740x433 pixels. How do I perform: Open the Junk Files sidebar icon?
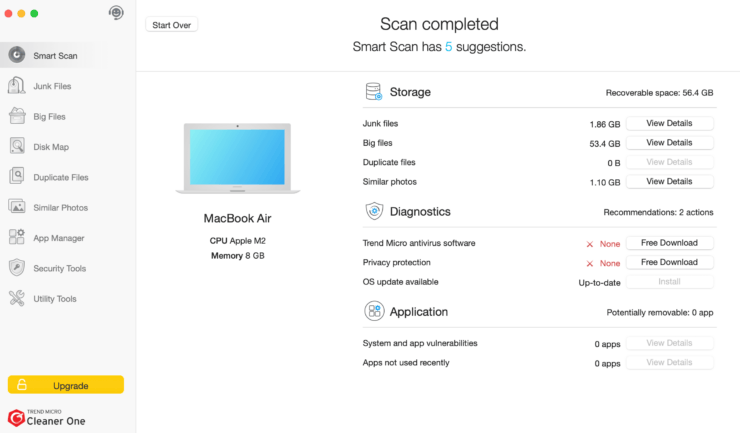click(16, 86)
